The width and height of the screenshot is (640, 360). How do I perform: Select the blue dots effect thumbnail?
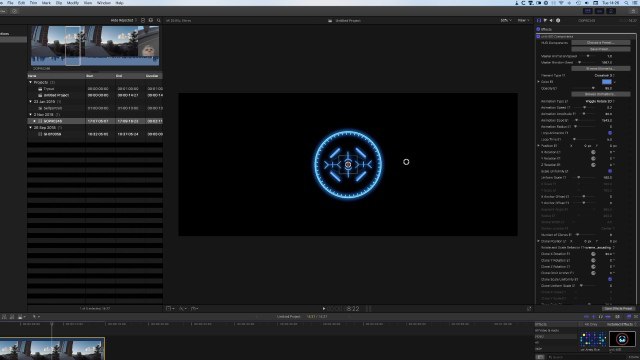pos(593,339)
